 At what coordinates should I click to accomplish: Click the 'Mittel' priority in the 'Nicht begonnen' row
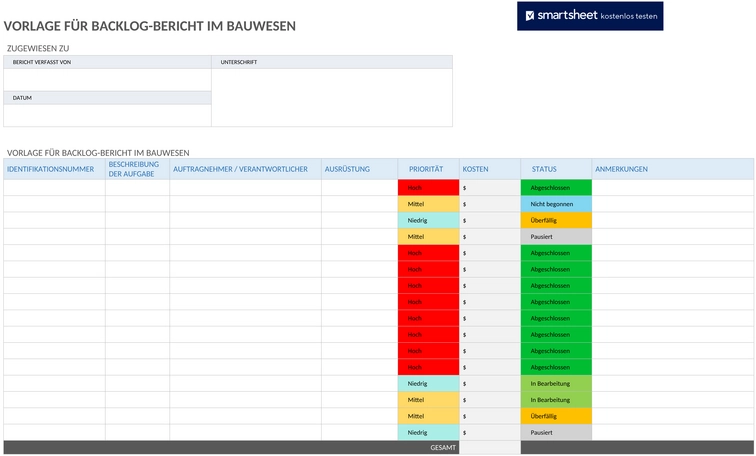point(429,204)
